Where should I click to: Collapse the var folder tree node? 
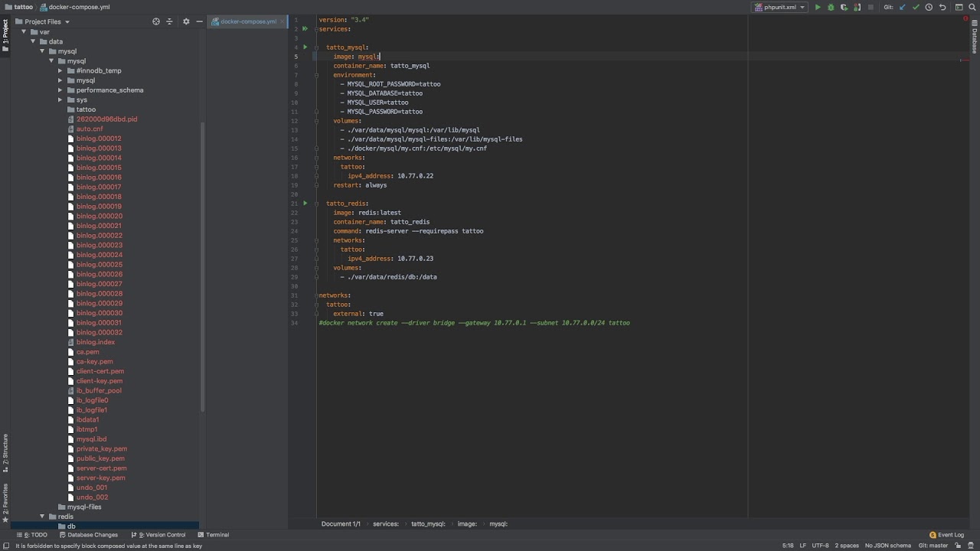24,32
